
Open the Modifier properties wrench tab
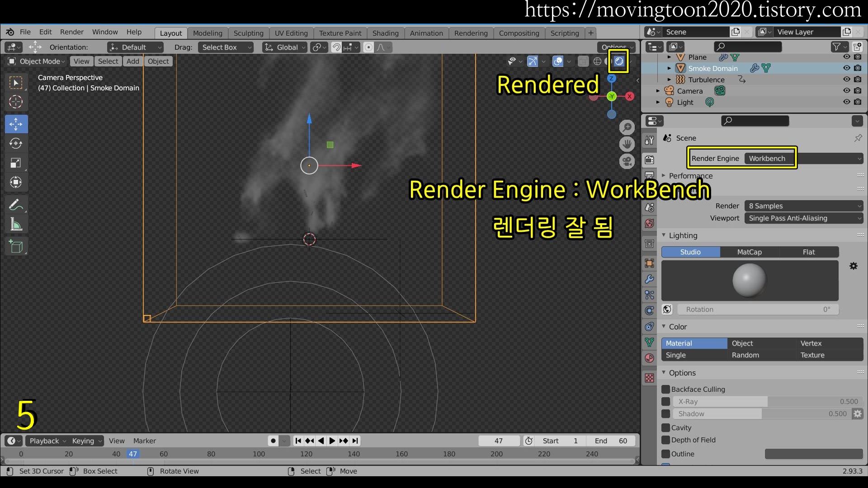650,279
